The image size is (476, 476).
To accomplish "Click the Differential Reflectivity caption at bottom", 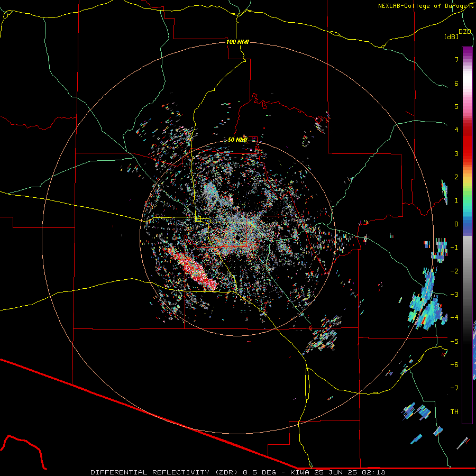I will [x=238, y=472].
